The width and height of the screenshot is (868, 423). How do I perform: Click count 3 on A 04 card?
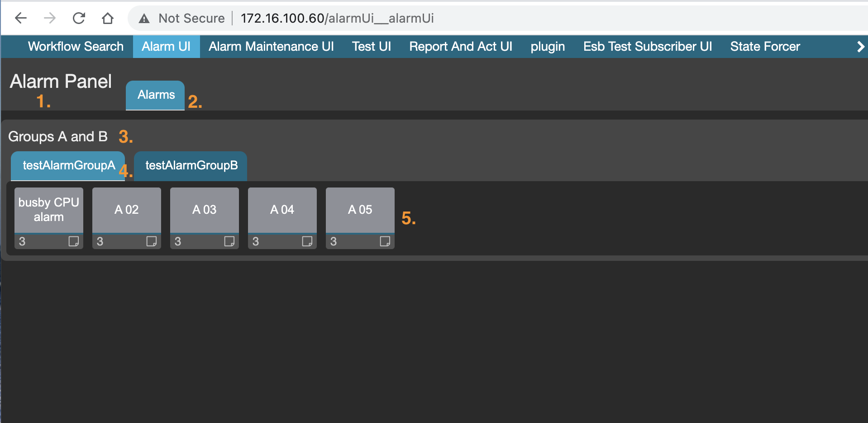pos(256,241)
